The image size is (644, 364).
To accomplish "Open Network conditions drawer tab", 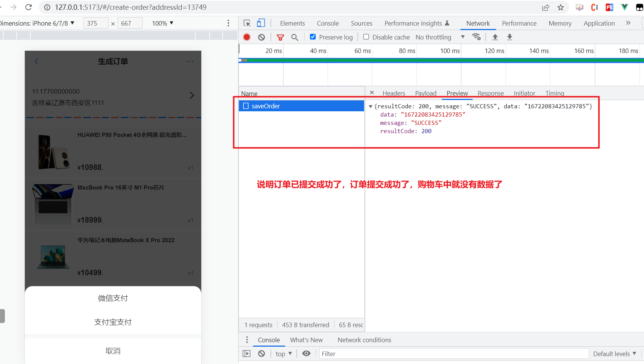I will [364, 340].
